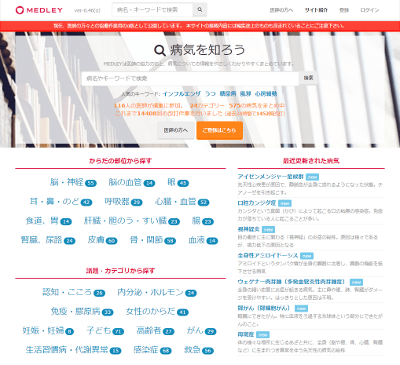This screenshot has width=400, height=365.
Task: Click the MEDLEY logo
Action: point(39,10)
